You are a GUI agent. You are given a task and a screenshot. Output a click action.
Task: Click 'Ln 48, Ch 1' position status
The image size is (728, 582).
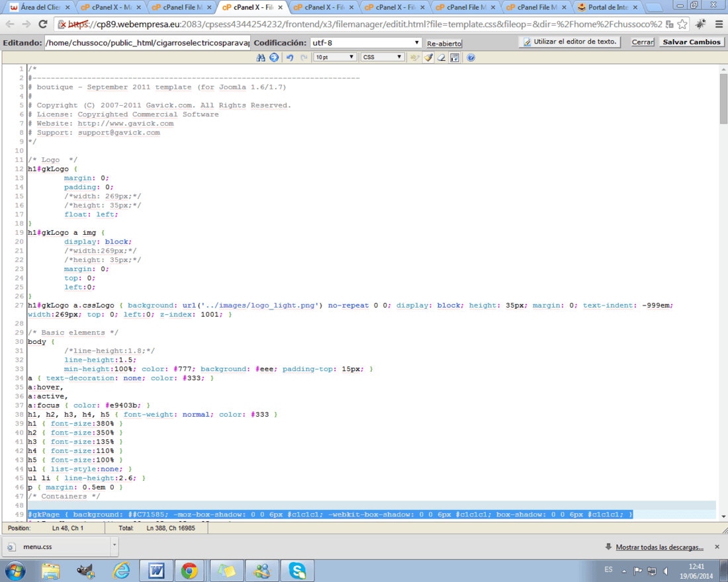coord(68,528)
